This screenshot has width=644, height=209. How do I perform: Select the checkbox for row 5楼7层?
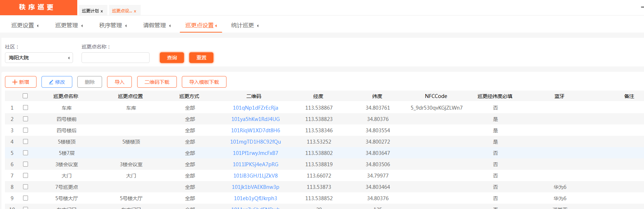coord(26,153)
